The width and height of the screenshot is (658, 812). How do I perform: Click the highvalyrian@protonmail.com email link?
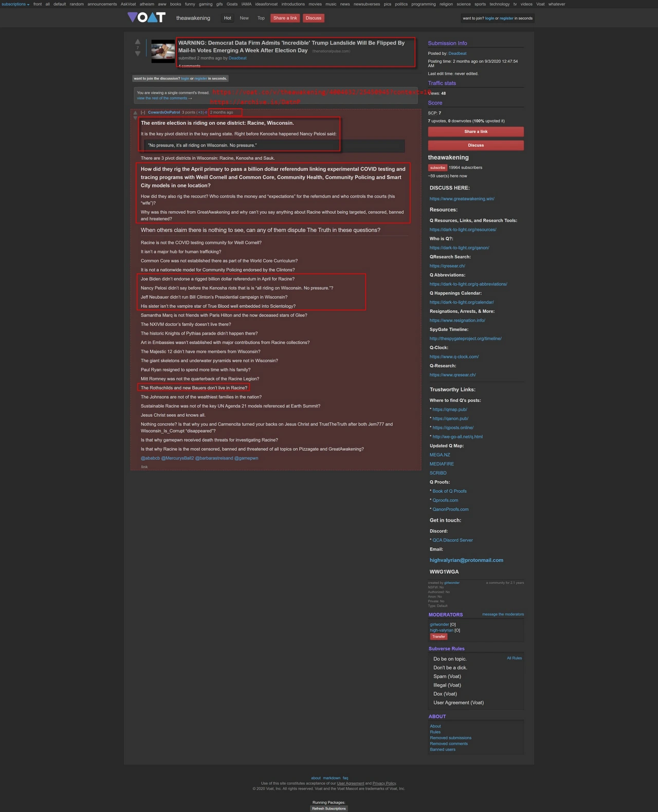point(467,560)
